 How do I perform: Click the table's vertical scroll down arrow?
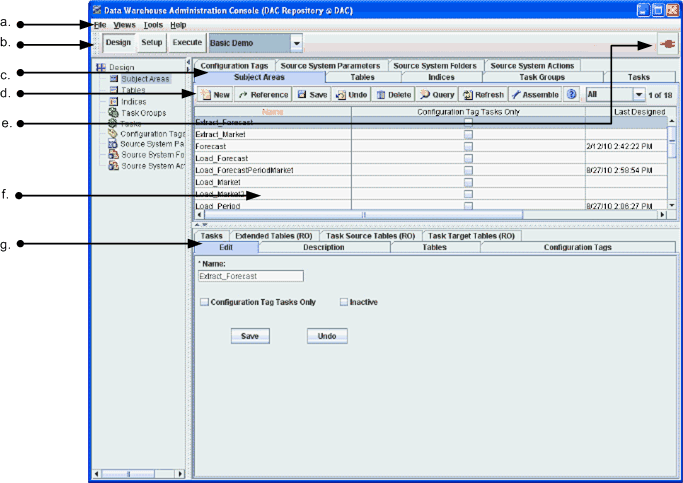click(672, 205)
